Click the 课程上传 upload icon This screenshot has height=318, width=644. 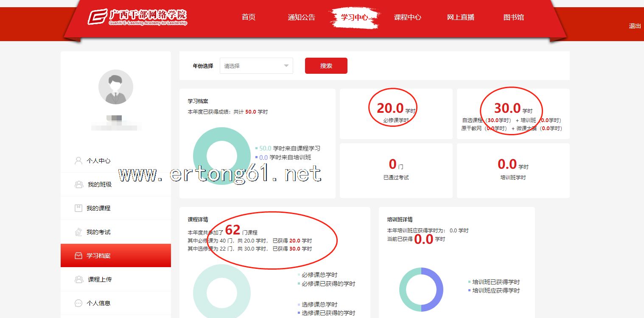pos(78,279)
